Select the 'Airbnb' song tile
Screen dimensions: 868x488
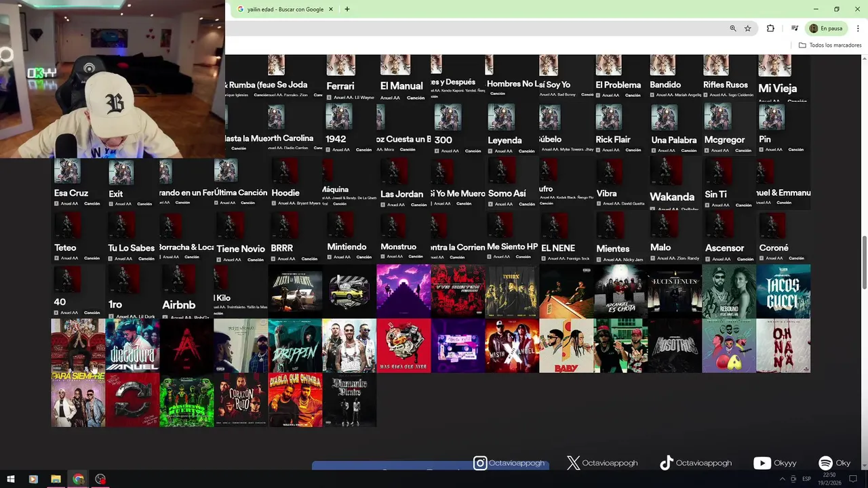[x=186, y=291]
